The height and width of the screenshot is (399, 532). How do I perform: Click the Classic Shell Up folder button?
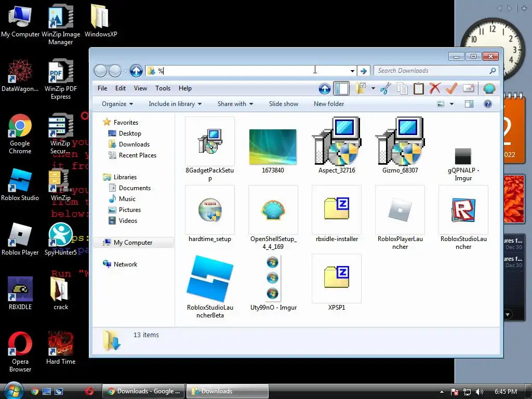(x=324, y=88)
